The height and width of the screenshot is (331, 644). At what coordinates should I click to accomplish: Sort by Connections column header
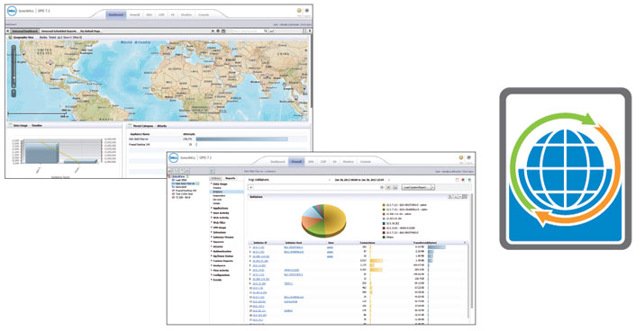click(367, 243)
